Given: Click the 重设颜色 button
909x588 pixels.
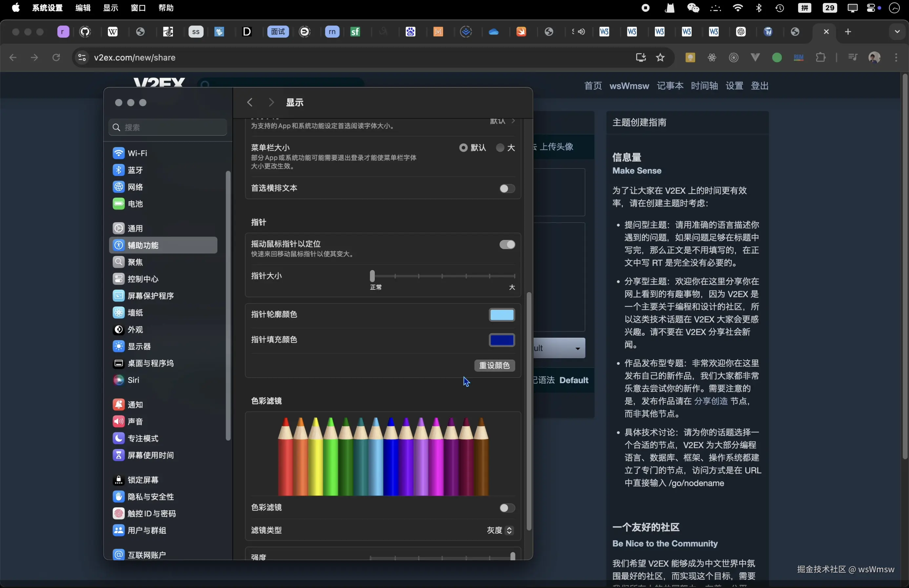Looking at the screenshot, I should 495,365.
